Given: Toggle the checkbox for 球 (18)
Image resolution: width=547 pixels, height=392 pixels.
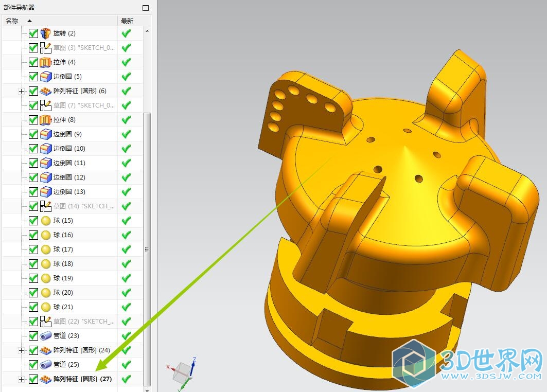Looking at the screenshot, I should coord(33,264).
